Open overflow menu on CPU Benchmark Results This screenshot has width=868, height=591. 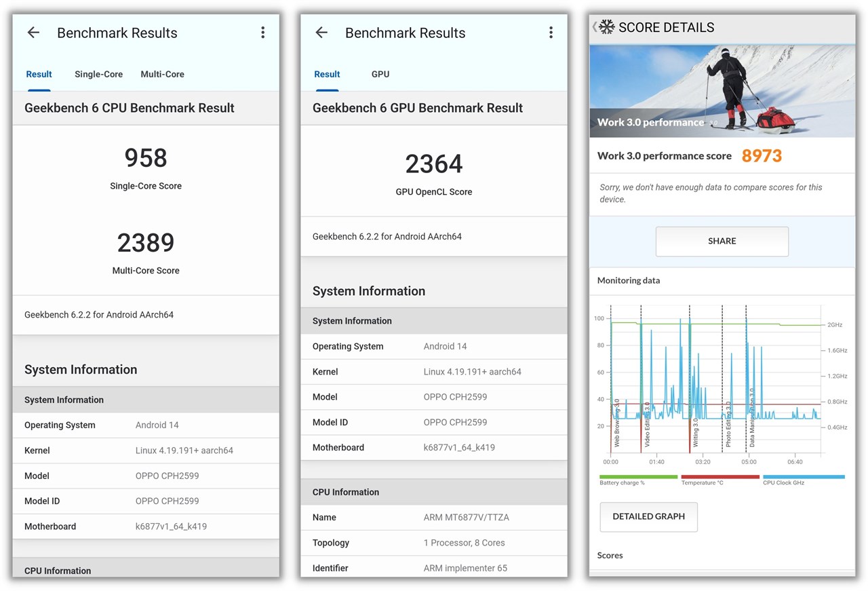[262, 33]
